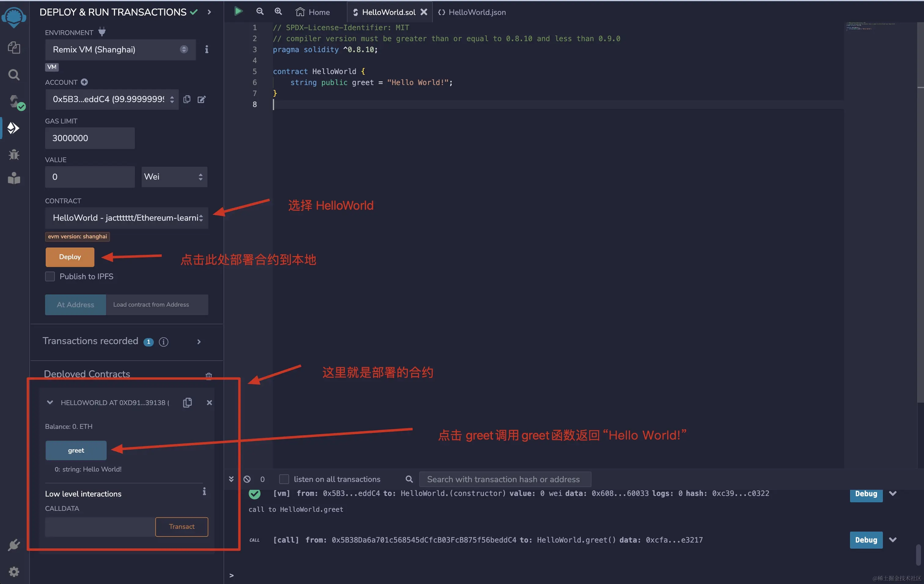The image size is (924, 584).
Task: Debug the greet call entry
Action: click(866, 540)
